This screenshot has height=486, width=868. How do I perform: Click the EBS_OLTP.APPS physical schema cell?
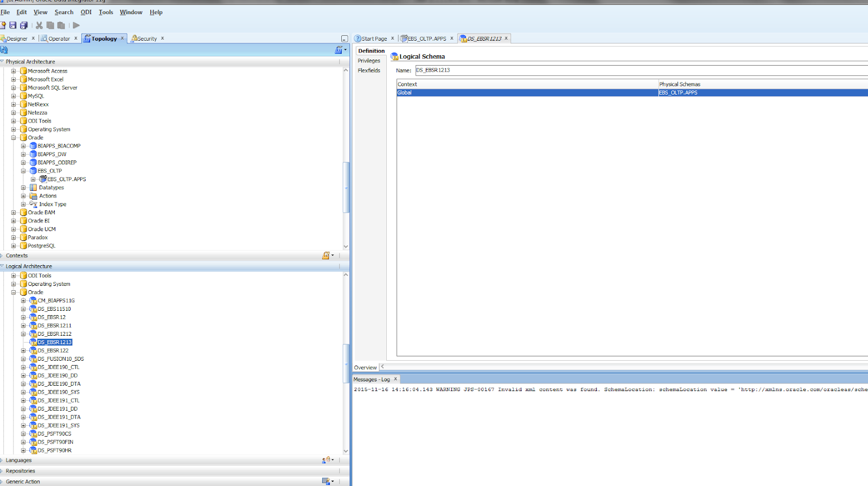[763, 93]
